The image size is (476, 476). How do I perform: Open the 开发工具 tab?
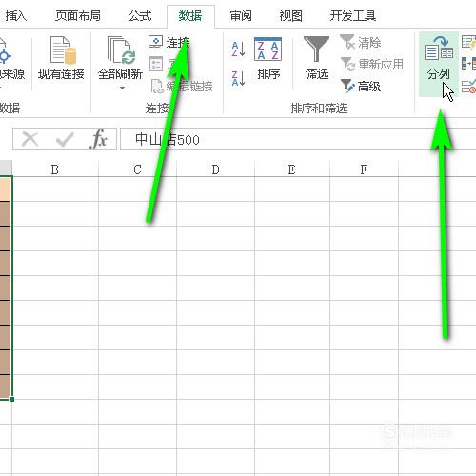pos(353,15)
